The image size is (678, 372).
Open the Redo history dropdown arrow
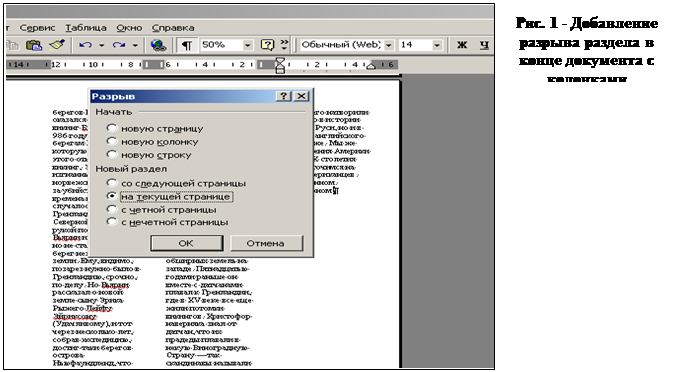[135, 45]
